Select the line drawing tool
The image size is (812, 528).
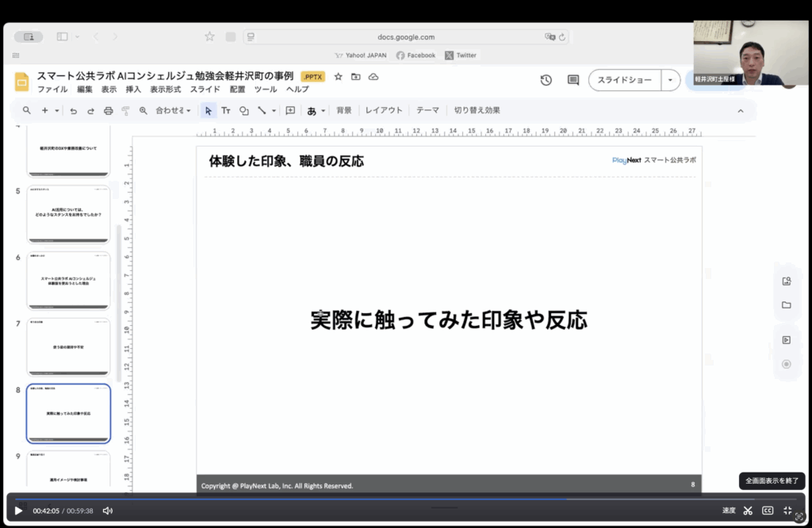[261, 110]
